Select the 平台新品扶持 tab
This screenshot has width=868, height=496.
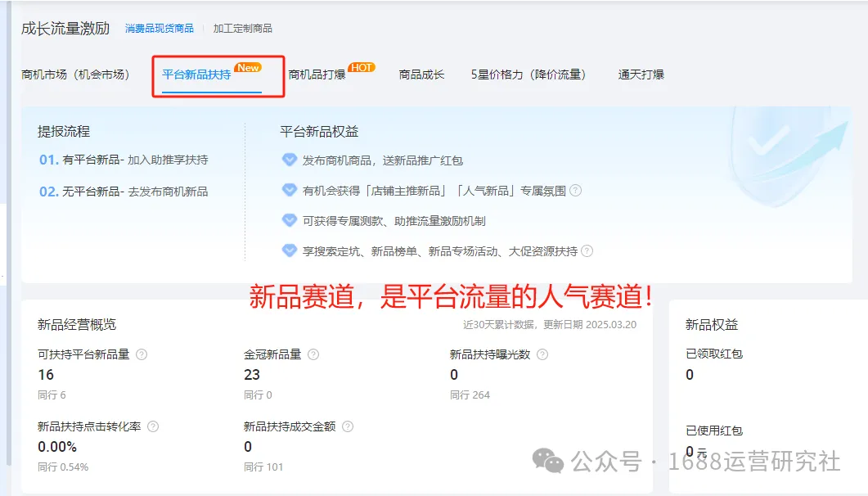pyautogui.click(x=196, y=74)
